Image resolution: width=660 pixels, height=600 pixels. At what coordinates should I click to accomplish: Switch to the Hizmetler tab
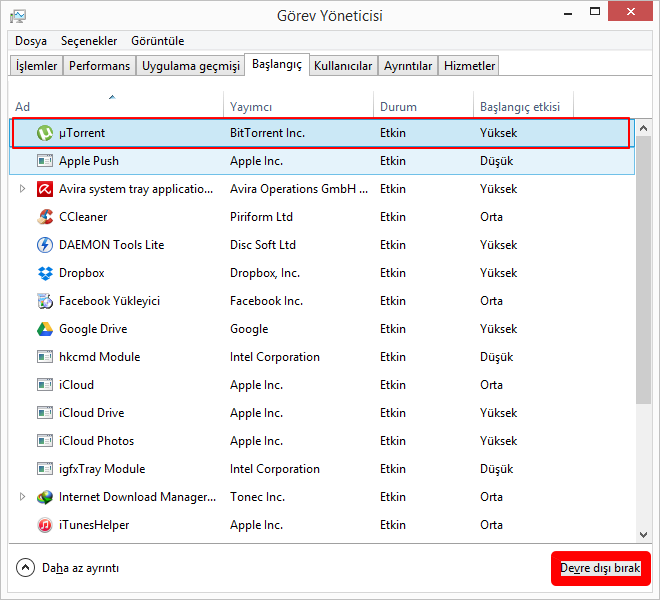pos(469,66)
